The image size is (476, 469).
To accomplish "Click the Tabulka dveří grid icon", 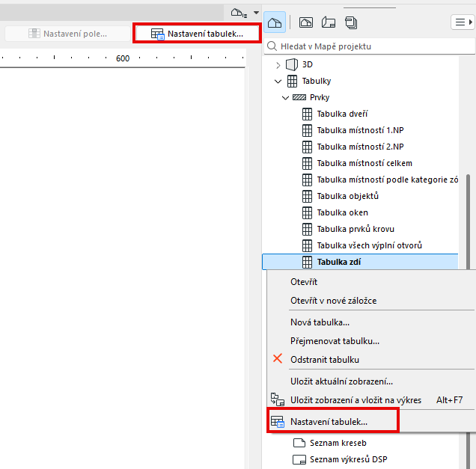I will pyautogui.click(x=307, y=114).
